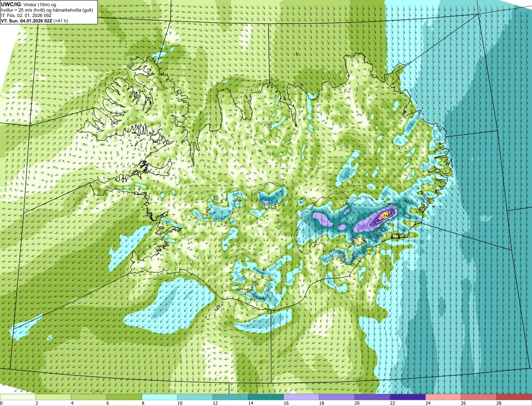Click the 8–10 m/s light cyan legend swatch
The height and width of the screenshot is (406, 532).
pos(160,397)
